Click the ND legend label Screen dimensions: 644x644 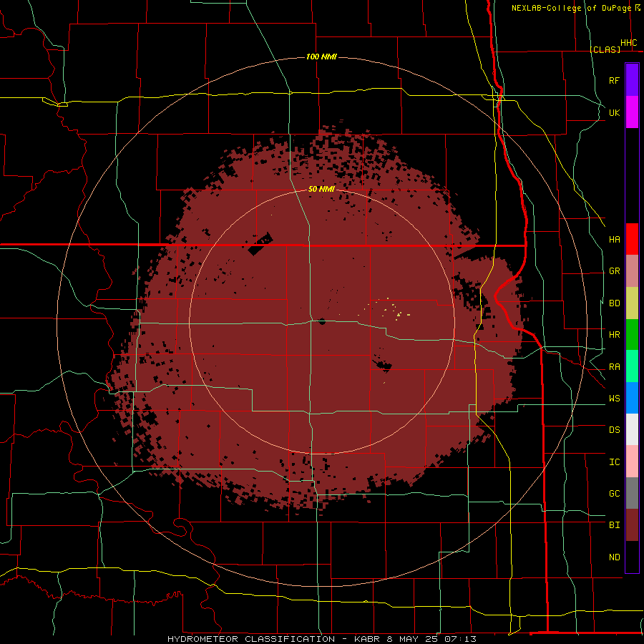pos(614,557)
